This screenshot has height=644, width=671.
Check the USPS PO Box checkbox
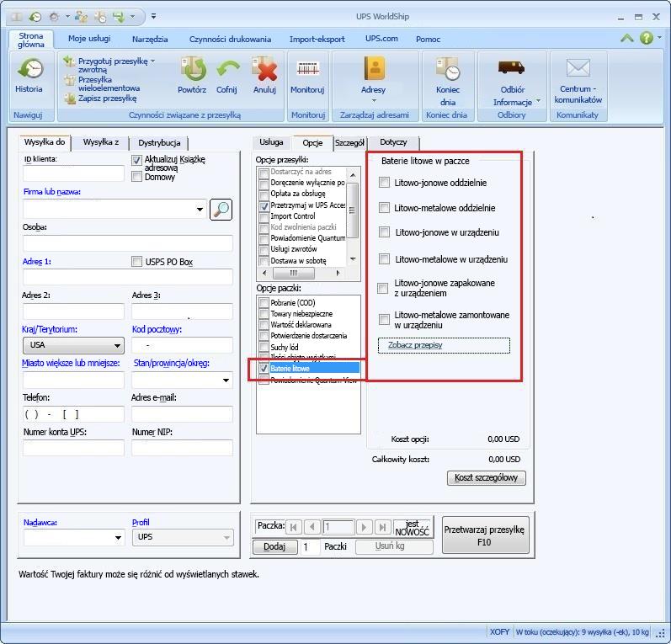(136, 262)
